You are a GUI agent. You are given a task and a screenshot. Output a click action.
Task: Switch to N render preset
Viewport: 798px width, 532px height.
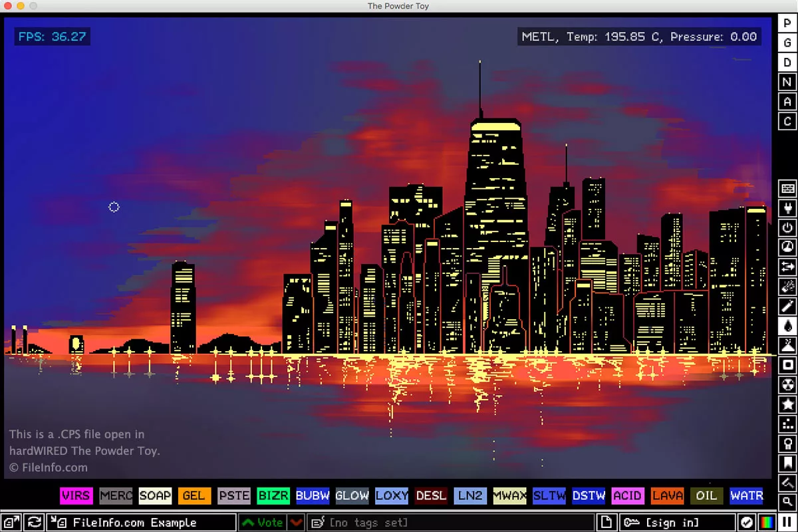point(788,82)
